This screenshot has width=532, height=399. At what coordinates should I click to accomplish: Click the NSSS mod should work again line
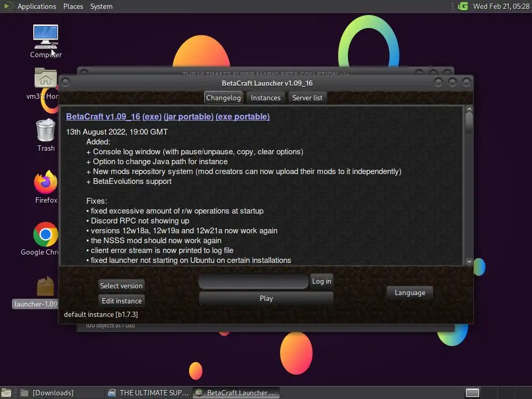point(154,241)
